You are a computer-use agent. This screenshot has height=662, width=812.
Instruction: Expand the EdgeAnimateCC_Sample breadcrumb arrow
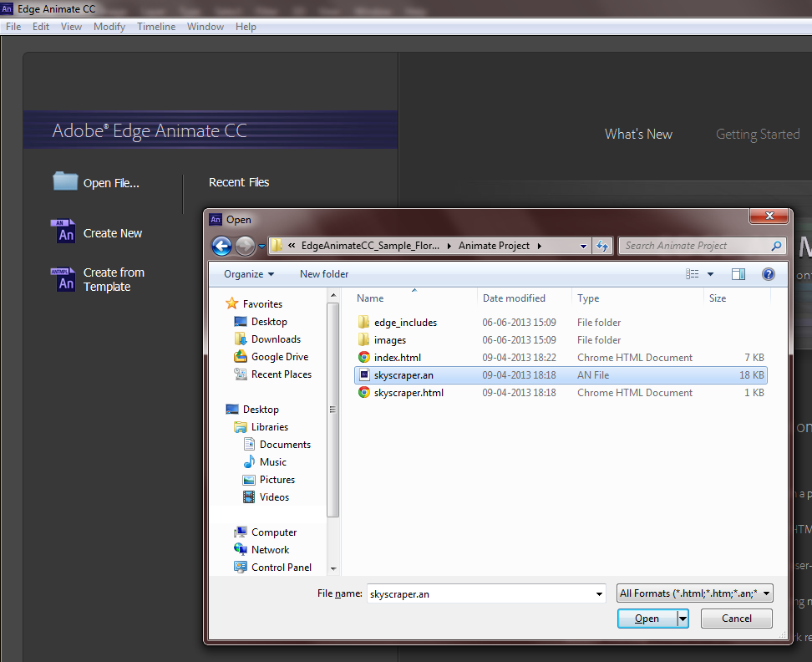pos(449,246)
